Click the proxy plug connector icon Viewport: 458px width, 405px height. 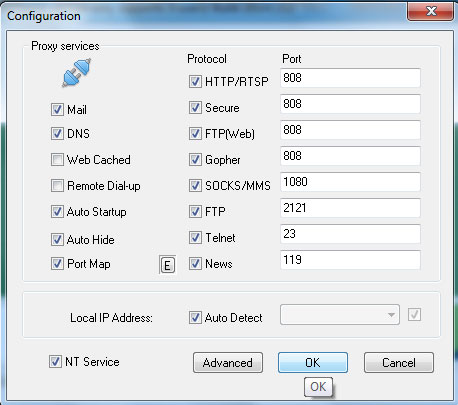pyautogui.click(x=76, y=73)
